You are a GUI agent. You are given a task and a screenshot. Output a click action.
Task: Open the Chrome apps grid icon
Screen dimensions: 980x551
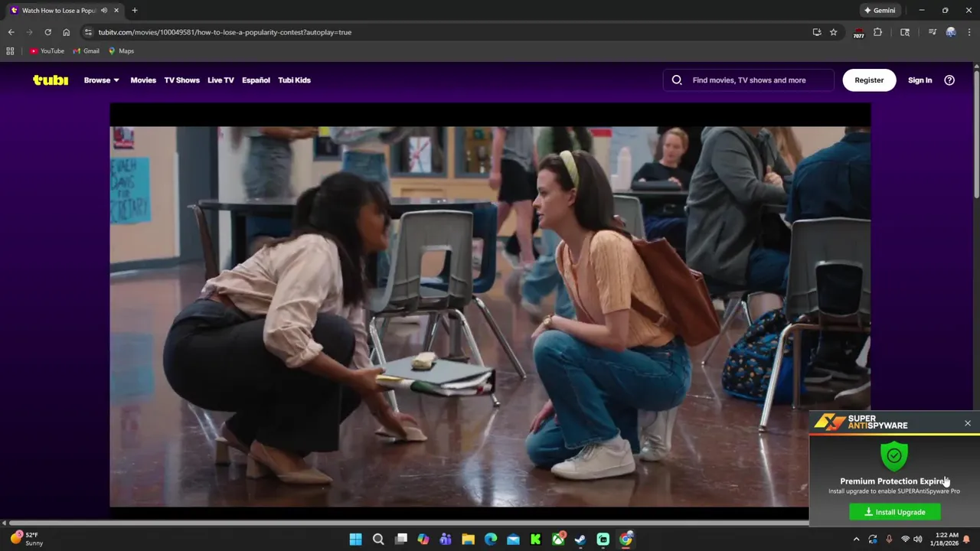point(10,51)
